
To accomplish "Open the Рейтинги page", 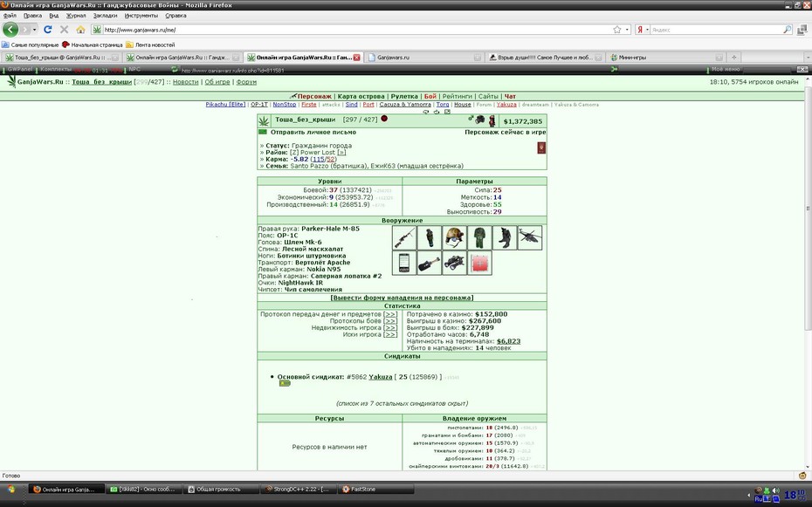I will [457, 96].
